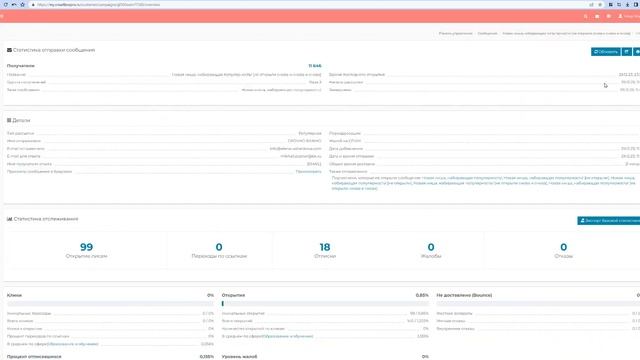Click the browser back arrow icon

point(14,4)
